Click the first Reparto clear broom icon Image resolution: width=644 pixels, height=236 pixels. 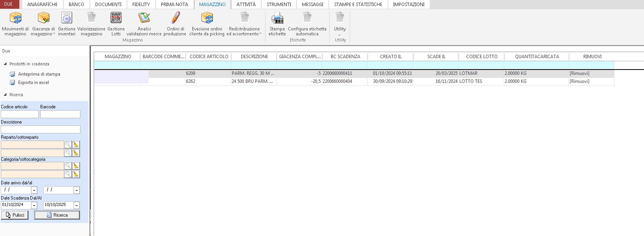coord(76,144)
